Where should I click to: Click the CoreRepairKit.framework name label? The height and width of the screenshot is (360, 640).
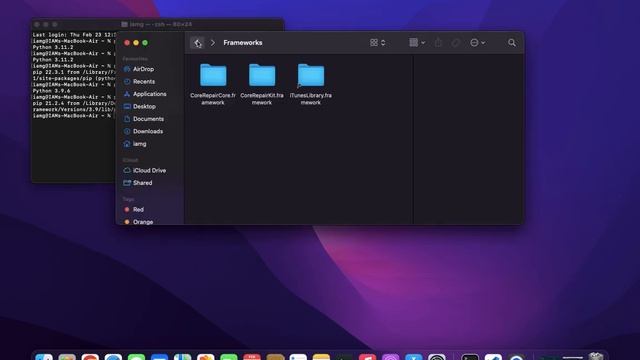click(262, 99)
